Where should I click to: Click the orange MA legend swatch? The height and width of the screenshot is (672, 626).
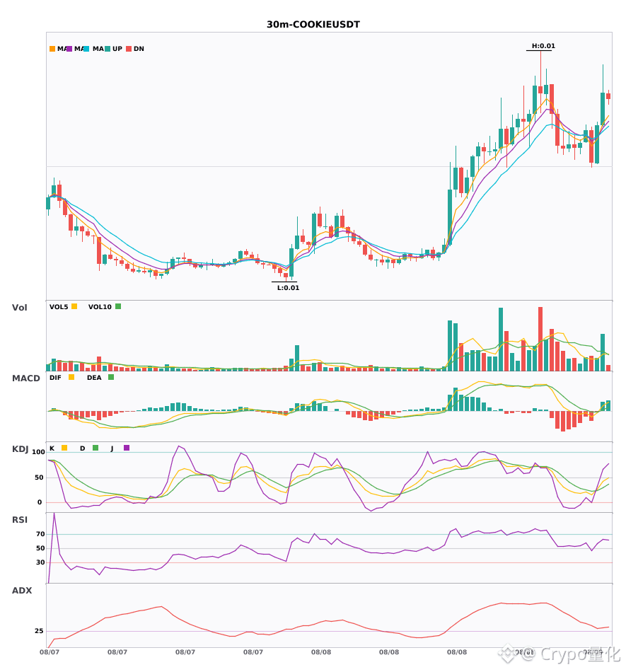(52, 49)
